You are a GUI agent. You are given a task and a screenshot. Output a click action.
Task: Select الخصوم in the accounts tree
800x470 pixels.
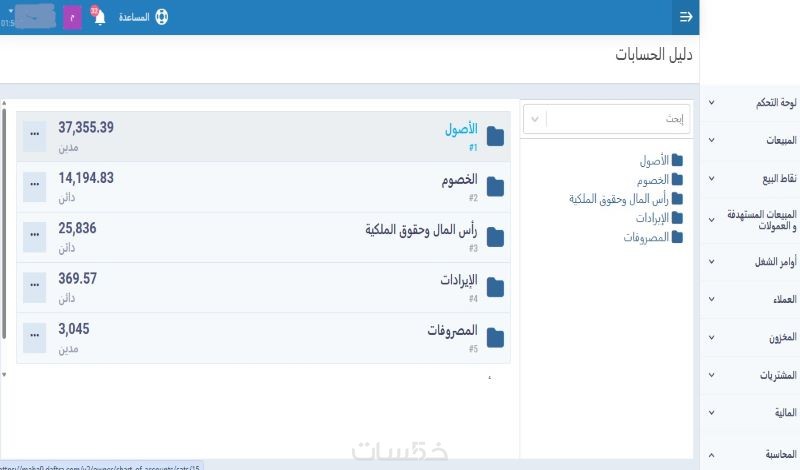653,180
